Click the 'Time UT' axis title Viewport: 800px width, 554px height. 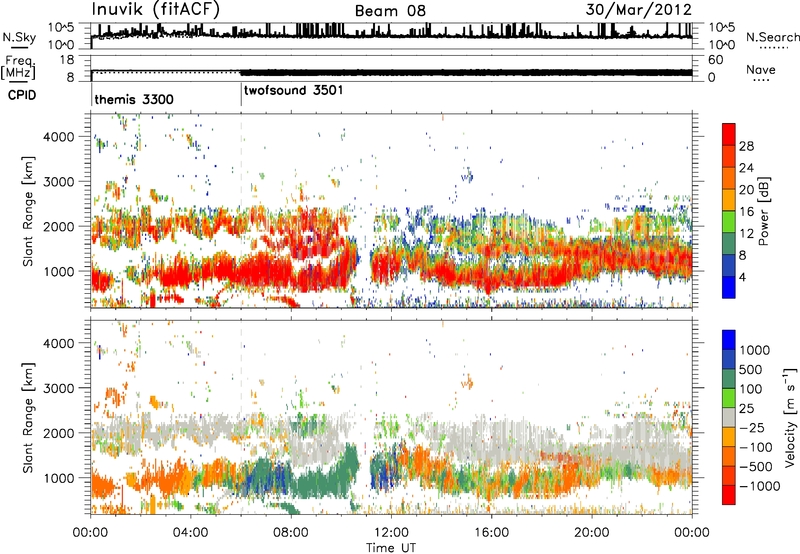(391, 548)
